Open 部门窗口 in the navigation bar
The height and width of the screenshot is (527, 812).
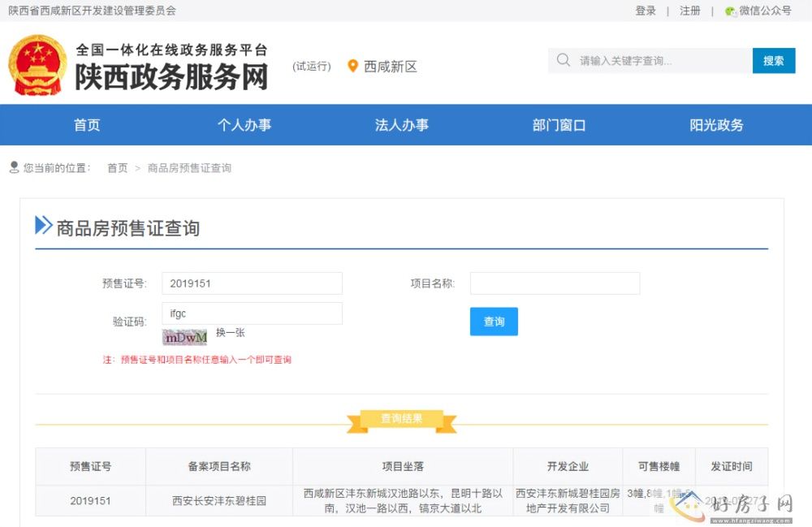click(x=559, y=125)
